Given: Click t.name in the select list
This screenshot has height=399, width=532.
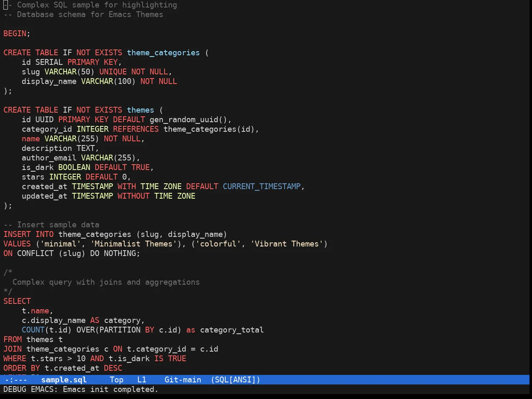Looking at the screenshot, I should pos(35,310).
